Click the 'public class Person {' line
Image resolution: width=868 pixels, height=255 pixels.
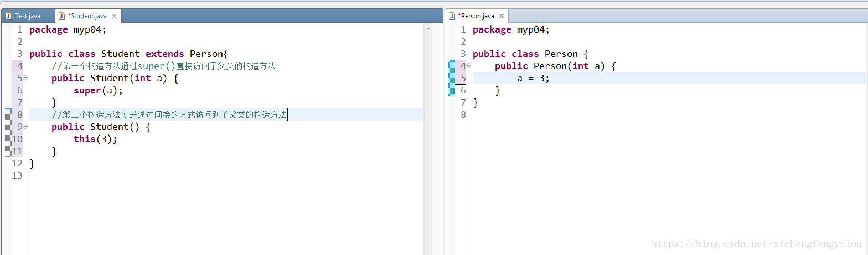(530, 54)
